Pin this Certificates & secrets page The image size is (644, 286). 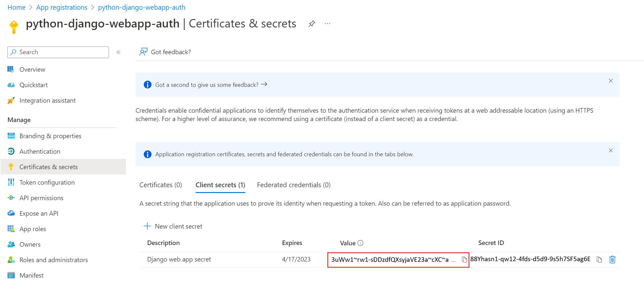[x=312, y=24]
